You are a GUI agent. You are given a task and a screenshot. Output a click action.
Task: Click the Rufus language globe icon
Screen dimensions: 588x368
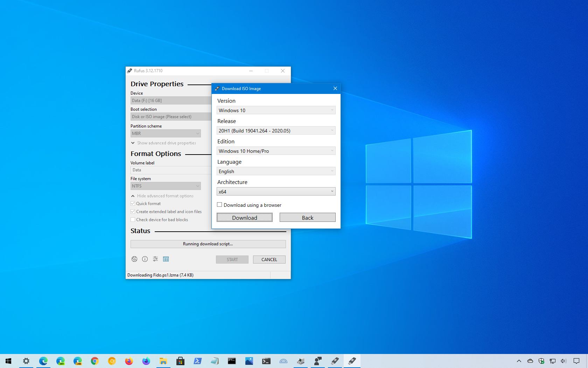point(134,259)
